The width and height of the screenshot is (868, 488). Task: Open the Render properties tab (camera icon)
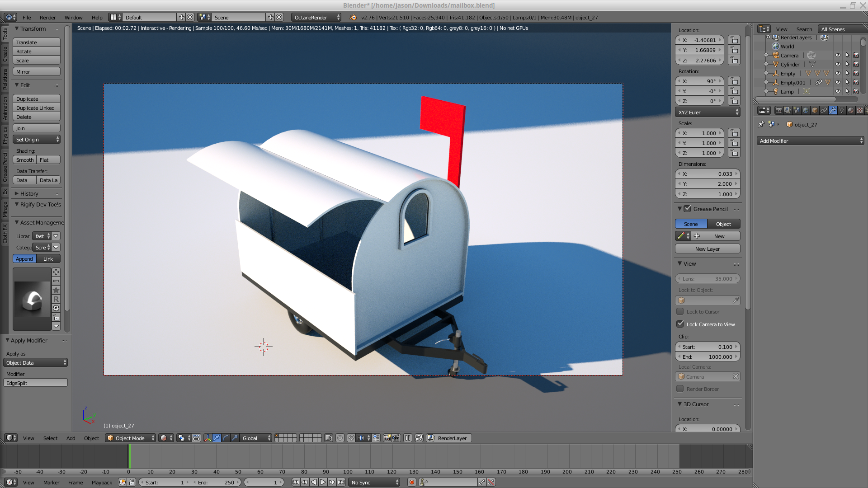[x=779, y=110]
